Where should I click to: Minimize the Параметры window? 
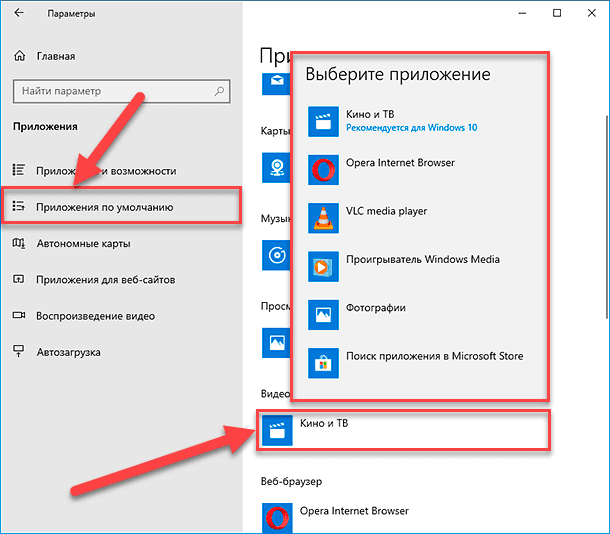coord(522,13)
